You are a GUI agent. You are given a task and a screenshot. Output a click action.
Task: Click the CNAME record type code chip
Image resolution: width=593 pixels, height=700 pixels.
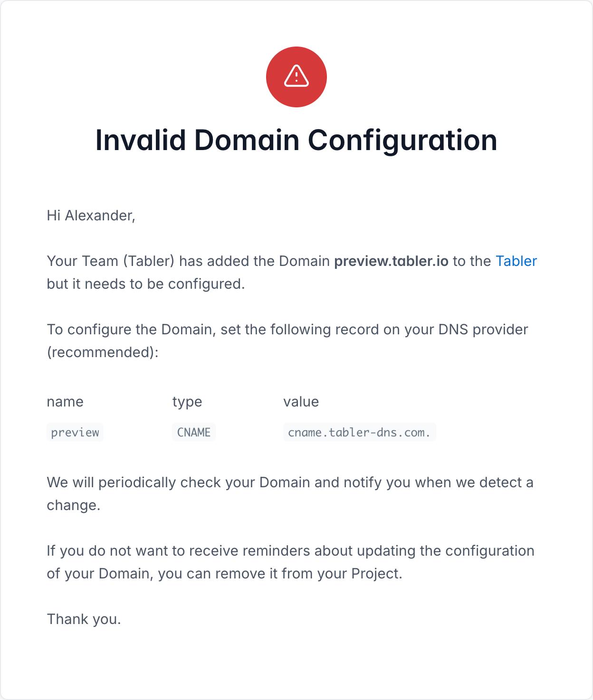tap(193, 433)
